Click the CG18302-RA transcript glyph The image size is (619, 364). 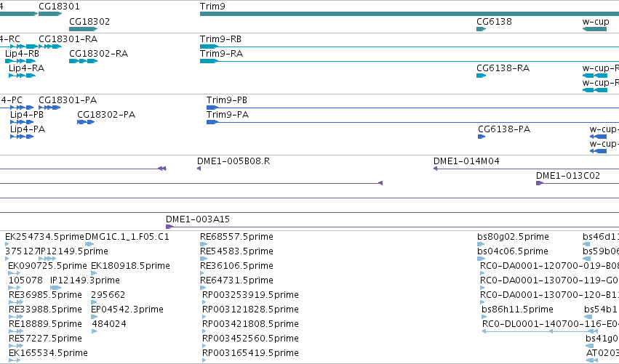84,61
